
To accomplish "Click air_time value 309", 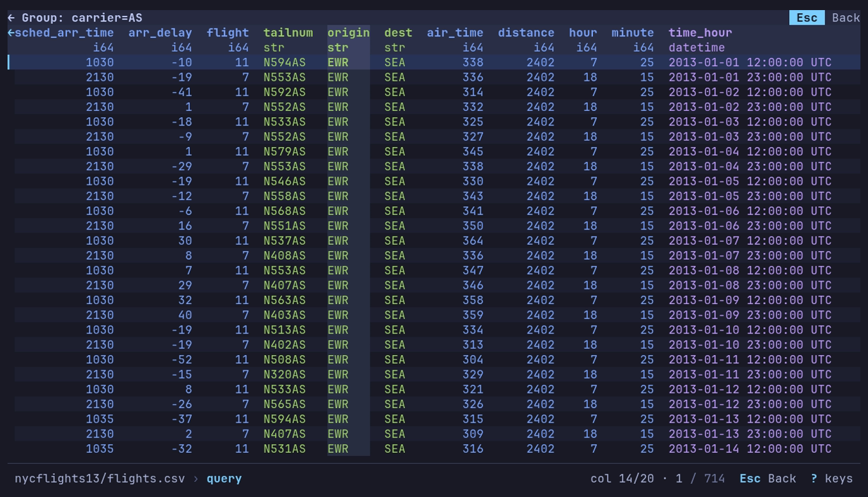I will (472, 434).
